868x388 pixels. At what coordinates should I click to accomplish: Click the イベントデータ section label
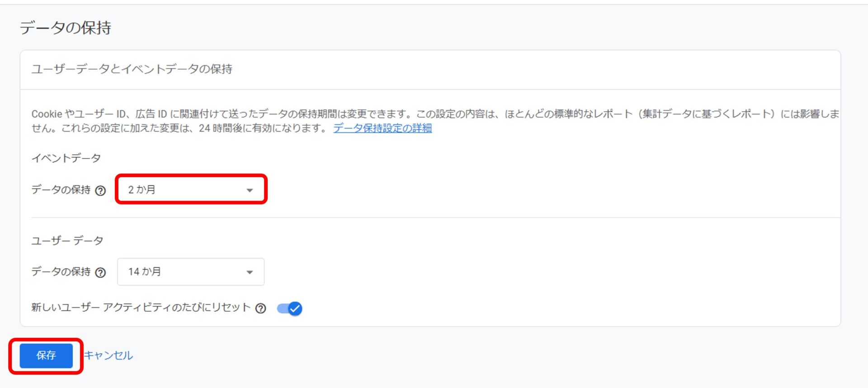[66, 158]
